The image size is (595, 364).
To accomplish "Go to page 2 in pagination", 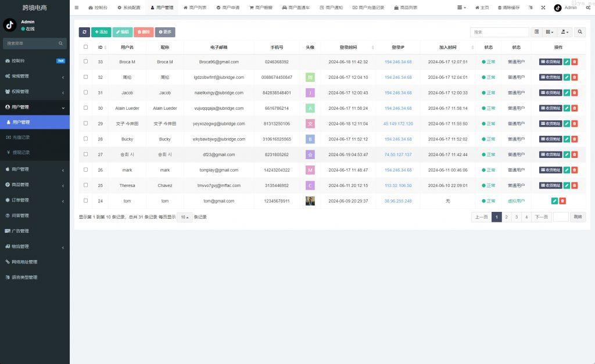I will (x=506, y=217).
